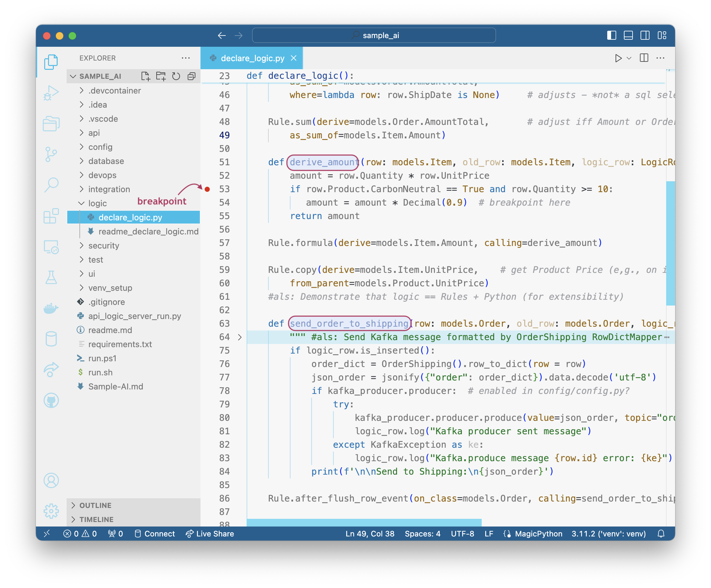711x588 pixels.
Task: Toggle the bottom panel visibility
Action: (x=628, y=35)
